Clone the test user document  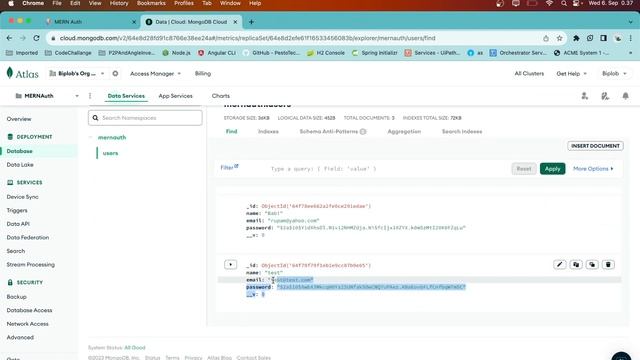click(x=592, y=264)
